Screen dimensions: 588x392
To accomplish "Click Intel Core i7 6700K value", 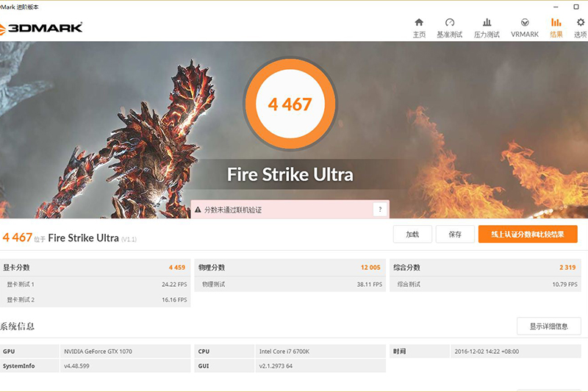I will point(284,352).
